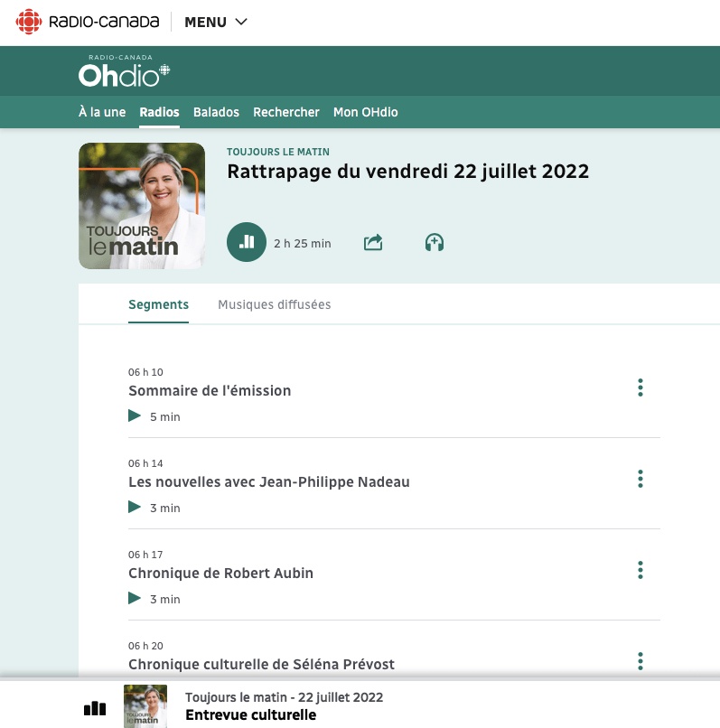Play Les nouvelles avec Jean-Philippe Nadeau

pyautogui.click(x=136, y=508)
